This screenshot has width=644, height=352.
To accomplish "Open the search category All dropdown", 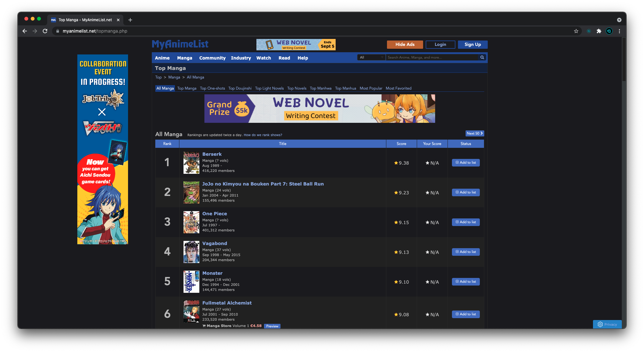I will (x=371, y=57).
